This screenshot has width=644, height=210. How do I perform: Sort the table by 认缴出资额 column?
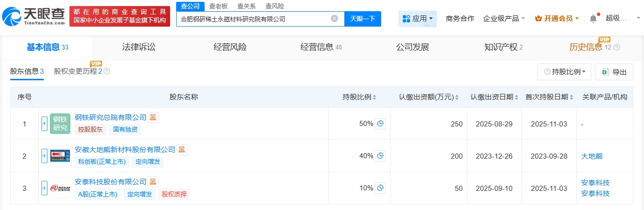pyautogui.click(x=429, y=97)
